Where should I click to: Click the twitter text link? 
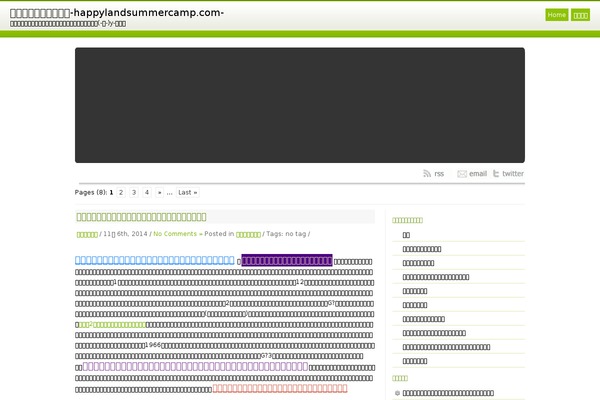pos(513,174)
